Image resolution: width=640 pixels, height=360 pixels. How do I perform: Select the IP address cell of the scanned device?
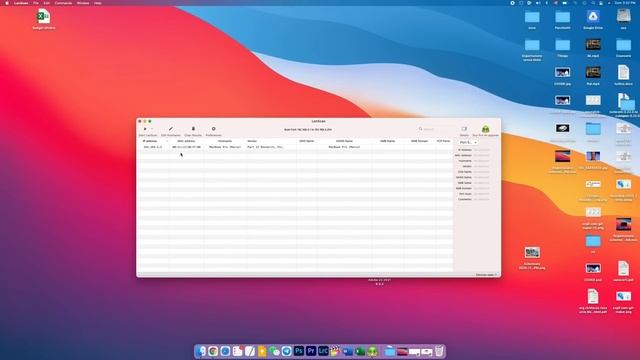pos(153,147)
